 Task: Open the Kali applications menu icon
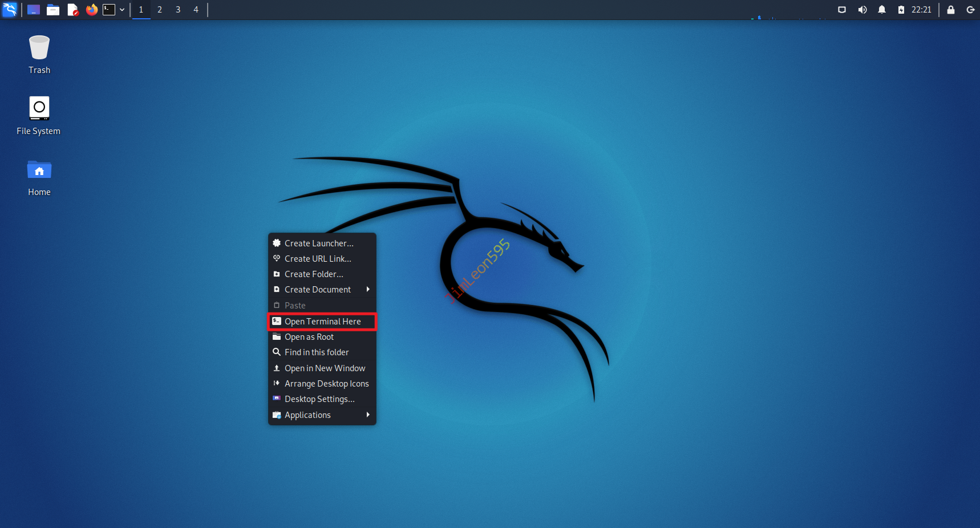click(10, 10)
